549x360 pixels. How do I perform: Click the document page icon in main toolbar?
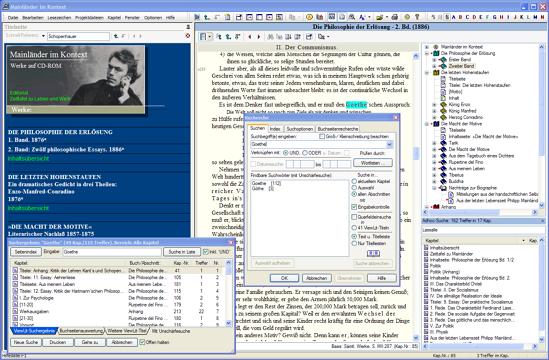228,17
